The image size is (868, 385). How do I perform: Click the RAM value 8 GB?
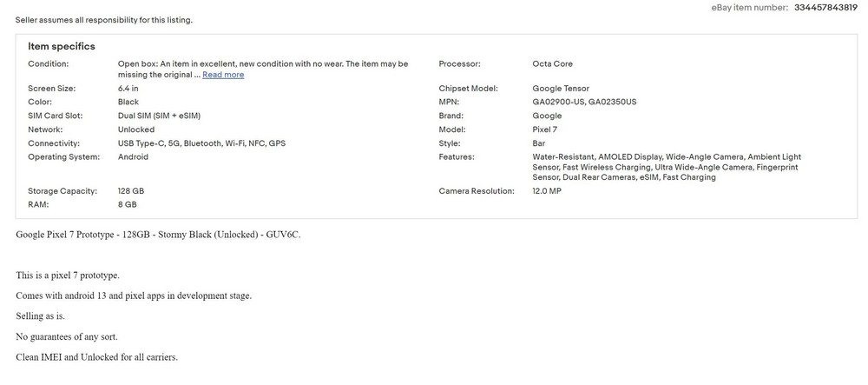[128, 204]
